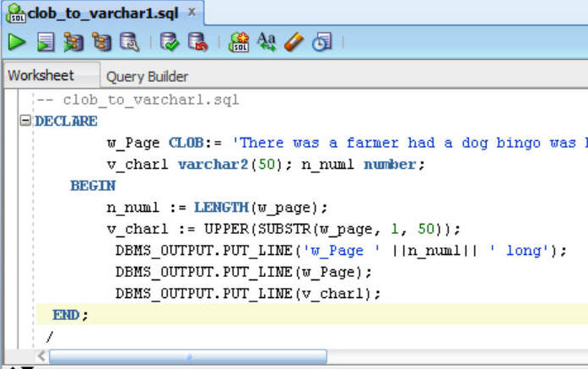Close the clob_to_varchar1.sql tab
588x369 pixels.
click(191, 13)
